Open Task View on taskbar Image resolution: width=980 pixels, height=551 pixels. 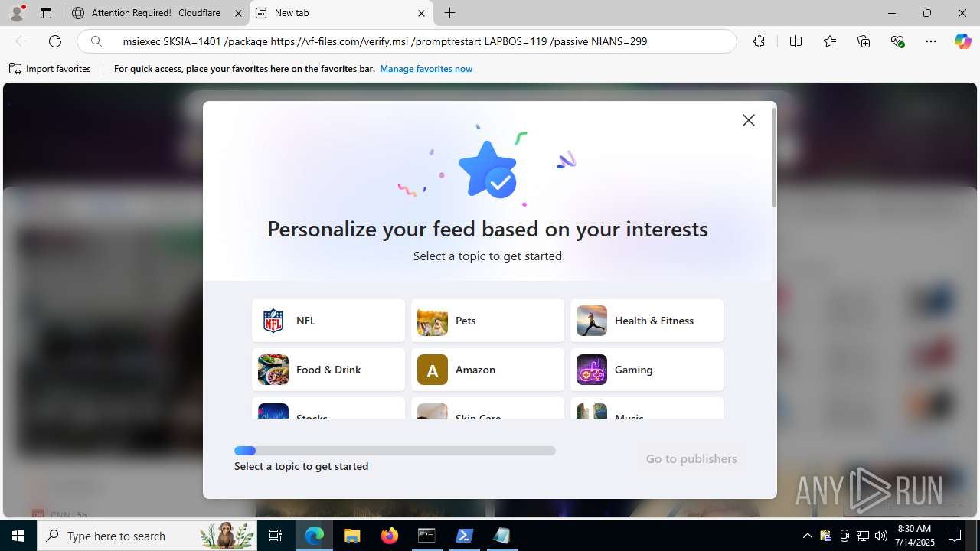[x=276, y=536]
